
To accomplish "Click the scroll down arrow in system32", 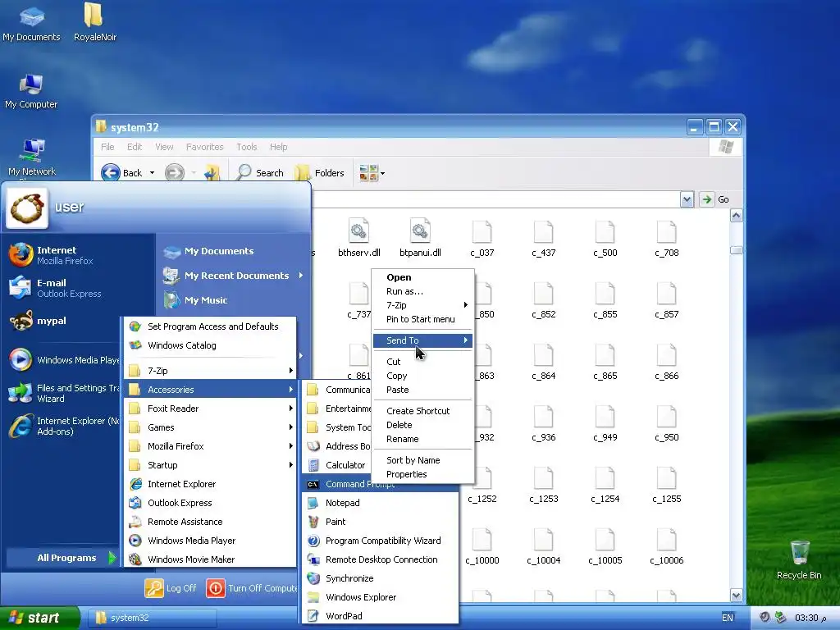I will click(736, 596).
